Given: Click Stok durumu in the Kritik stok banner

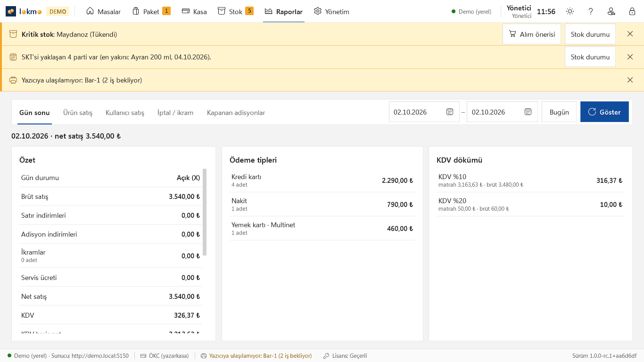Looking at the screenshot, I should [590, 34].
